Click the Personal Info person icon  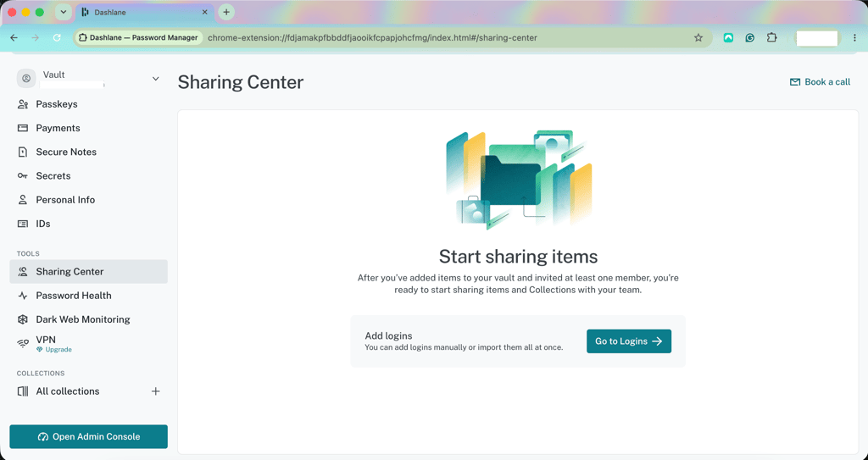[x=23, y=200]
